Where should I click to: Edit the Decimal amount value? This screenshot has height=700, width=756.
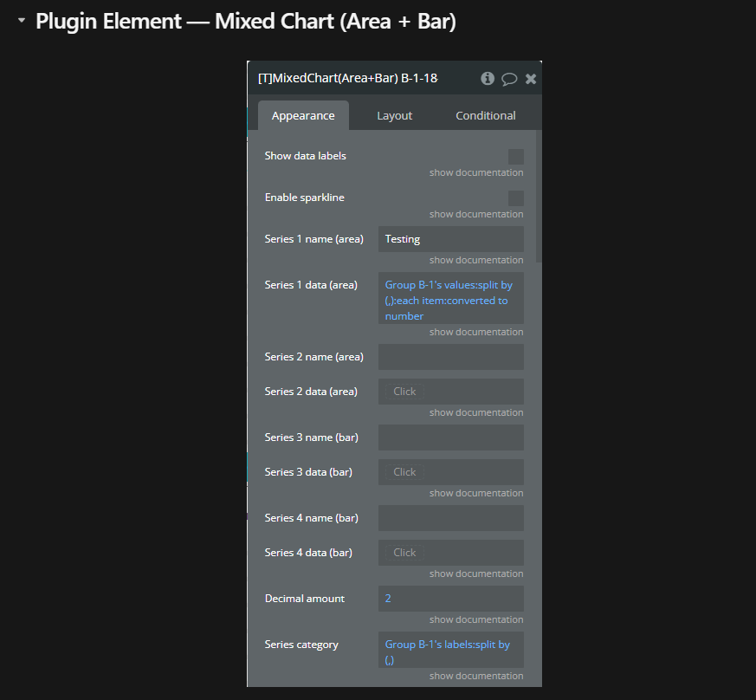coord(450,599)
